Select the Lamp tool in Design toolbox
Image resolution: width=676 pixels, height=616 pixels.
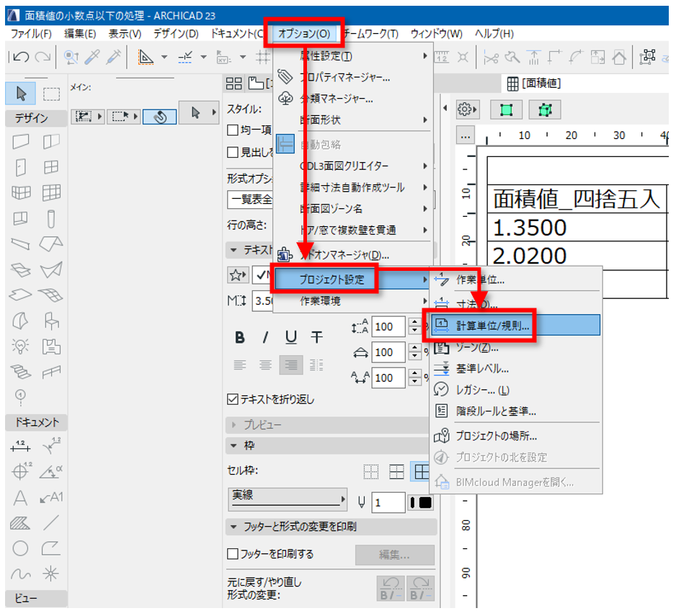pyautogui.click(x=20, y=346)
